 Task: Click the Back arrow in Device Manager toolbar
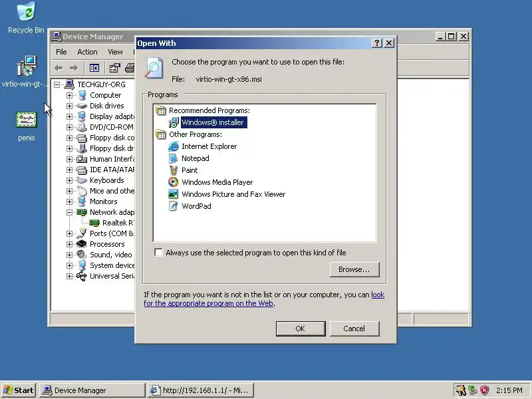click(x=59, y=68)
